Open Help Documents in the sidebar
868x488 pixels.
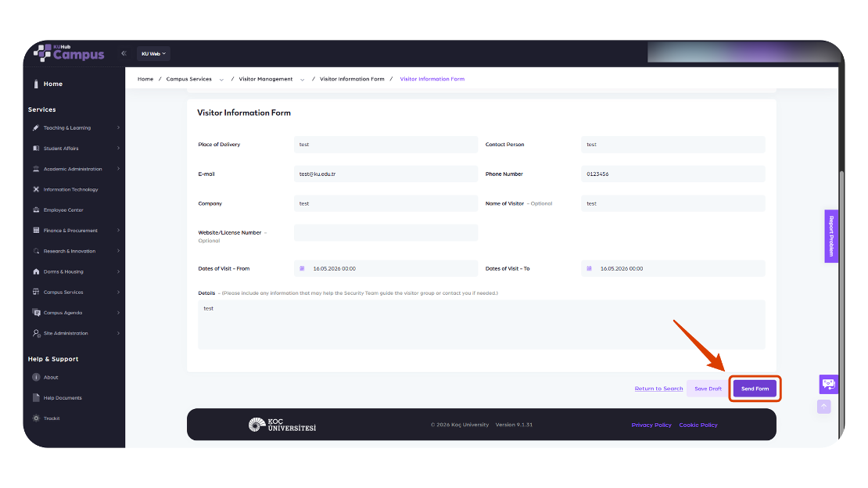63,398
